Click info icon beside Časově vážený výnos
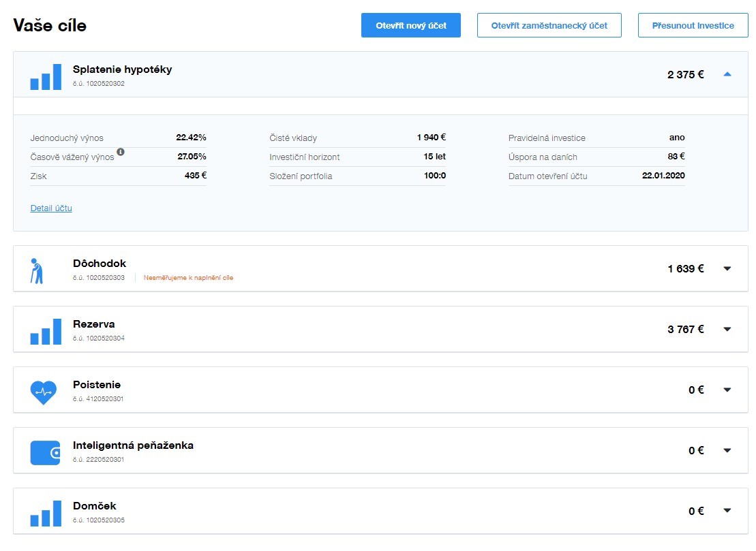Image resolution: width=756 pixels, height=551 pixels. (121, 152)
